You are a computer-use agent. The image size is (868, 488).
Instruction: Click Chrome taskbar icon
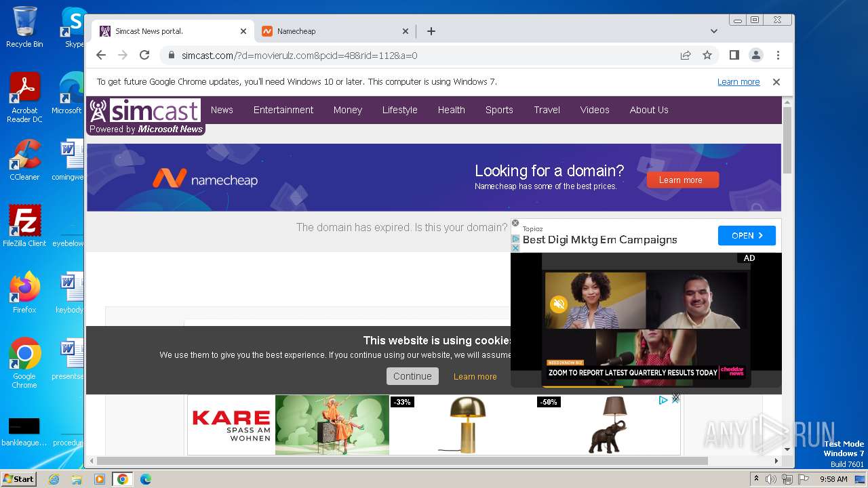[122, 479]
